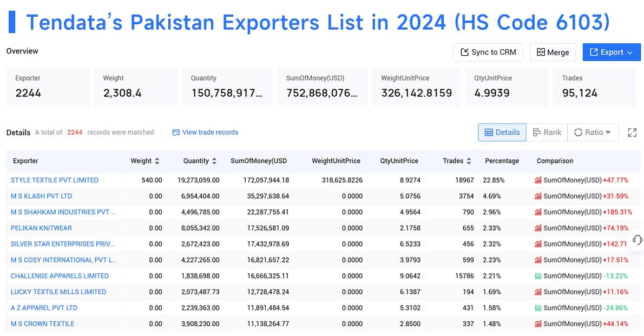Click the headset support icon on the right edge

[636, 240]
